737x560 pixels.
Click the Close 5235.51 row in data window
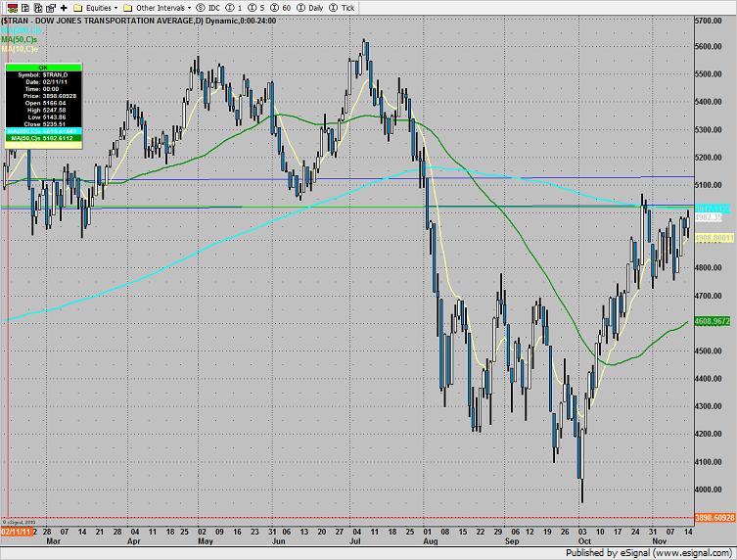[x=43, y=124]
